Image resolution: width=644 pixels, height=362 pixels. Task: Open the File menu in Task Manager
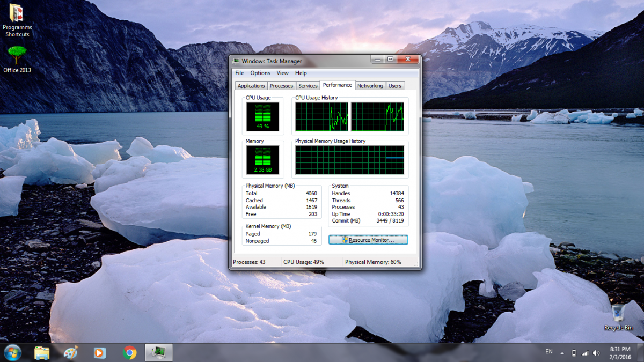click(239, 73)
